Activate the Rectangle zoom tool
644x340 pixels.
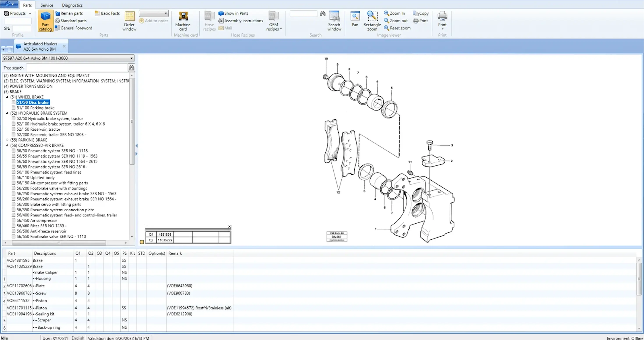click(x=372, y=17)
